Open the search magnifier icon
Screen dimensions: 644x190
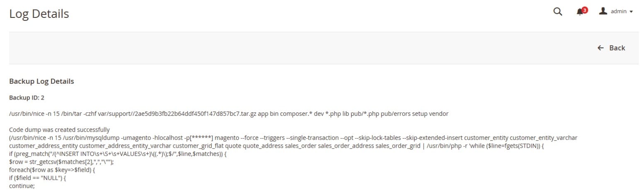[558, 12]
